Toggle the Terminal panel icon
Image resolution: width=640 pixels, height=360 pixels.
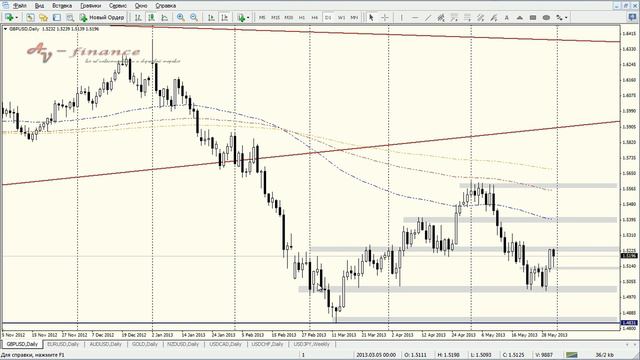[57, 18]
